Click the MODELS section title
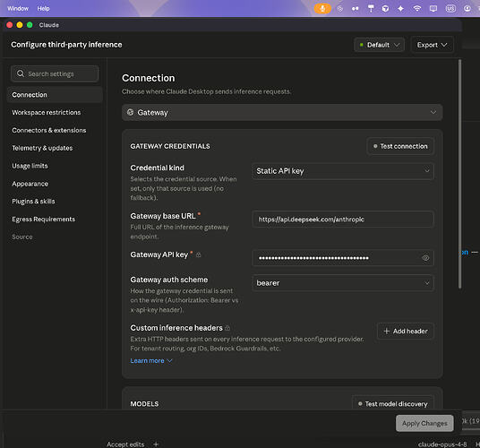This screenshot has height=448, width=480. [x=144, y=404]
